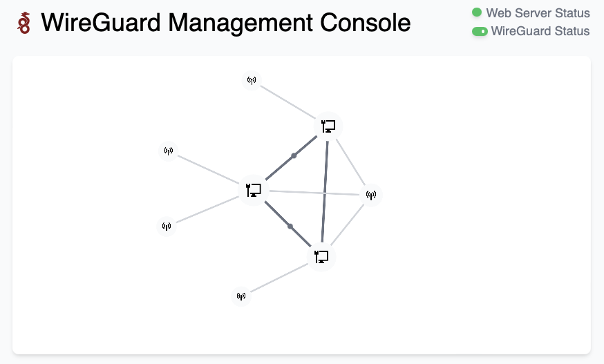Toggle the WireGuard Status switch
Viewport: 604px width, 364px height.
tap(480, 31)
